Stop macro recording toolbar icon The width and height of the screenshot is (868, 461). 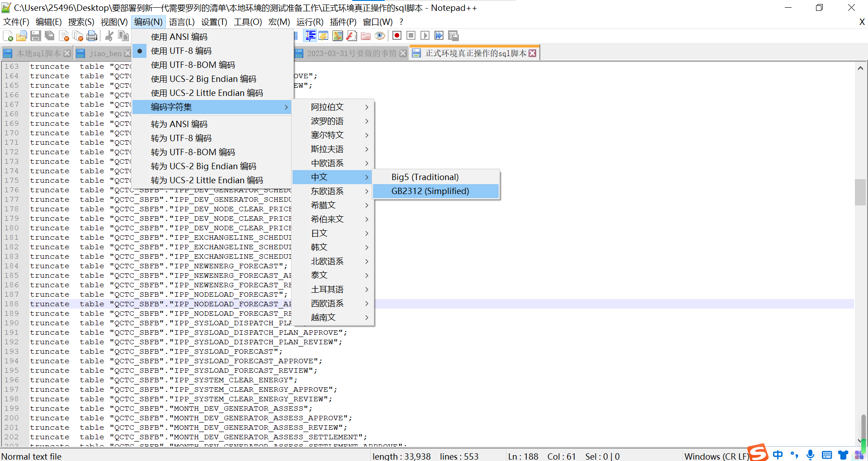click(411, 36)
